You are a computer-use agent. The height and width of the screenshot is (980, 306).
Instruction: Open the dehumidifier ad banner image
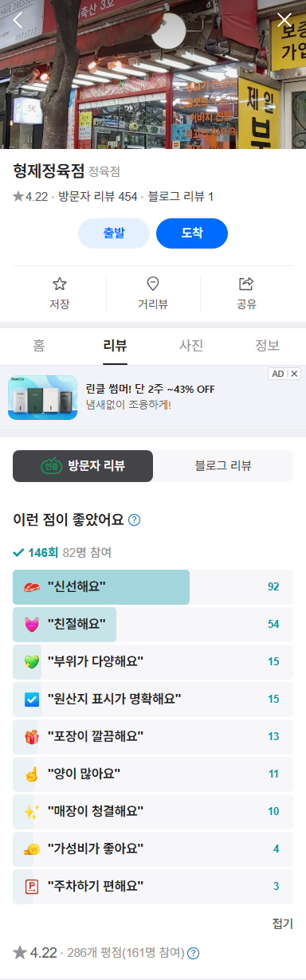(43, 398)
